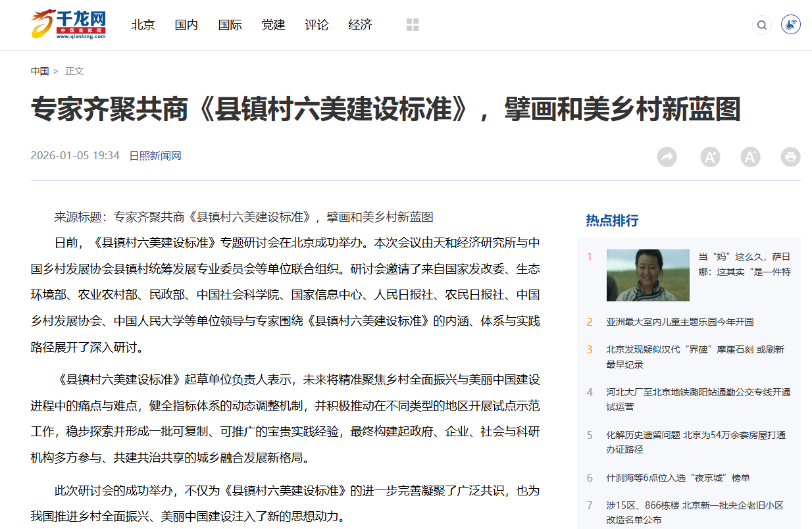Decrease font size with A- icon

click(x=750, y=157)
